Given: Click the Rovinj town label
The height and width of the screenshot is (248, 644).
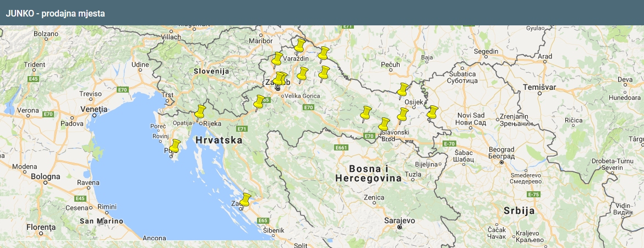Looking at the screenshot, I should pos(161,136).
